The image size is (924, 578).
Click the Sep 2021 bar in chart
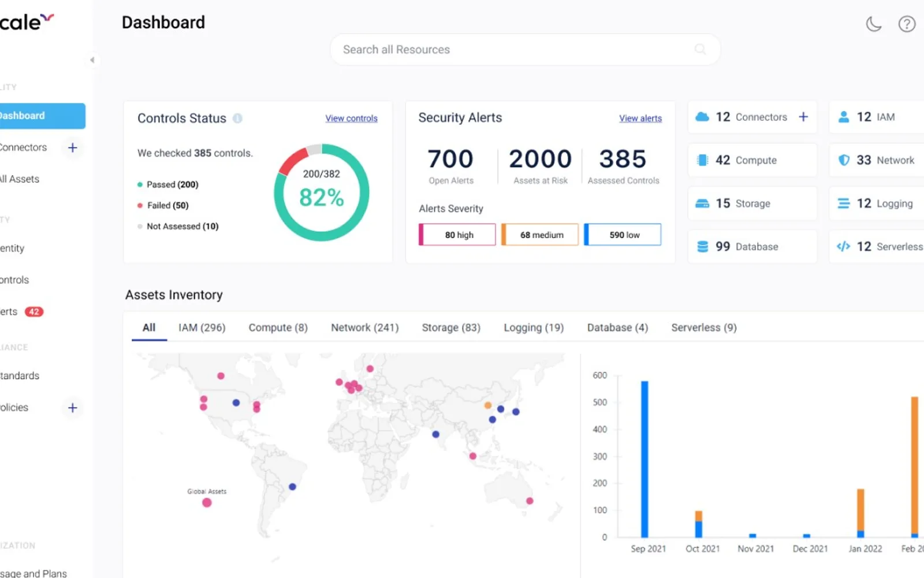[x=644, y=459]
